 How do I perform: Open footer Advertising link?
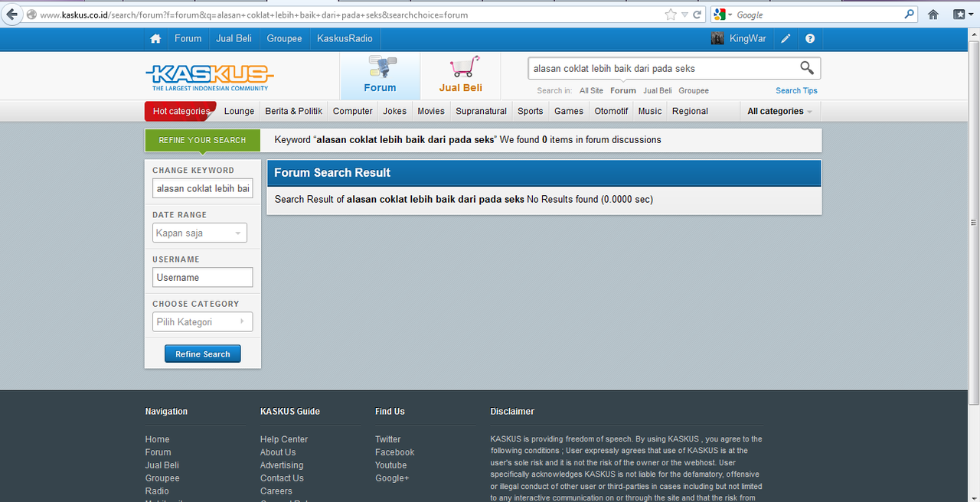[x=282, y=465]
